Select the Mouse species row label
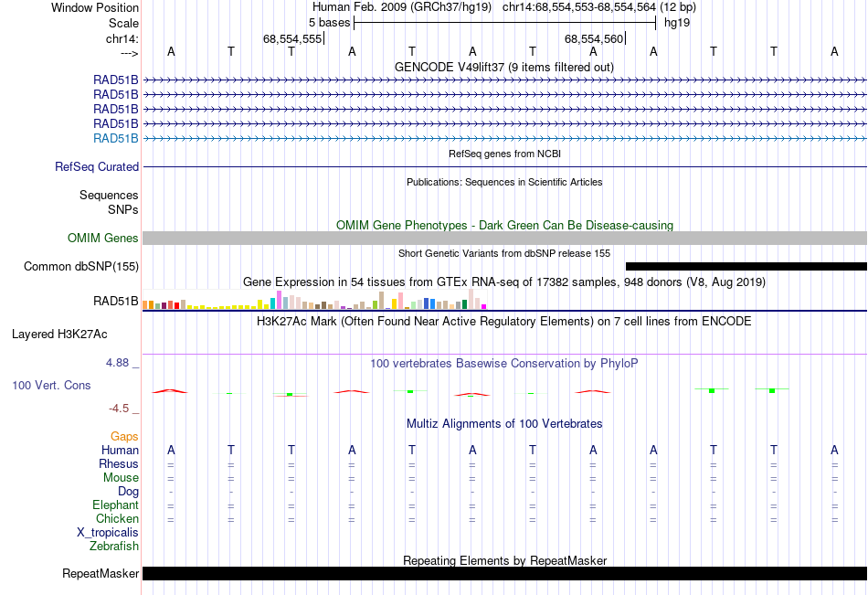 click(121, 477)
